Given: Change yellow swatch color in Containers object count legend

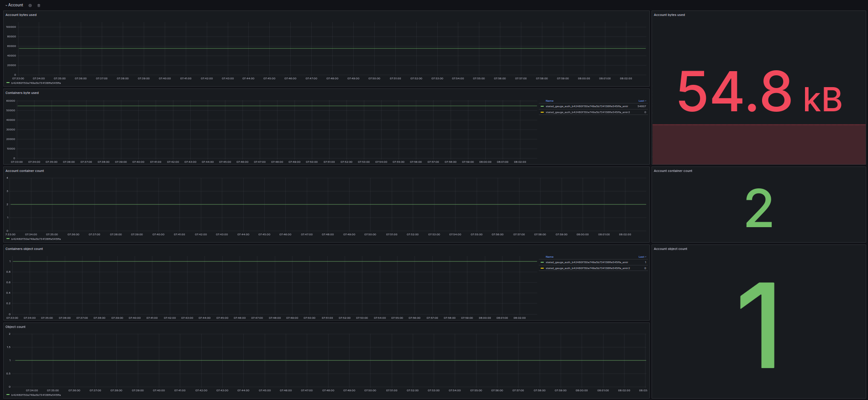Looking at the screenshot, I should pos(542,268).
